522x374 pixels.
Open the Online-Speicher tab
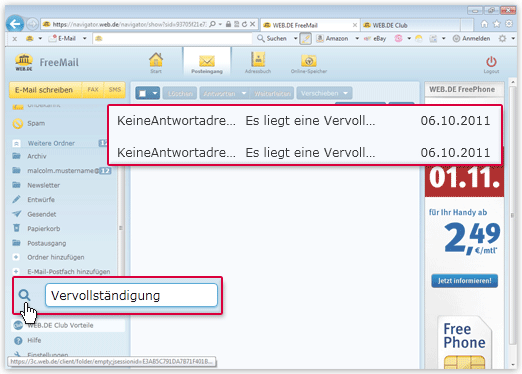(x=309, y=64)
